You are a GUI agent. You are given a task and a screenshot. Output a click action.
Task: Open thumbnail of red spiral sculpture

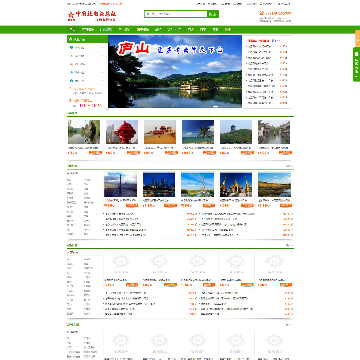pos(122,132)
